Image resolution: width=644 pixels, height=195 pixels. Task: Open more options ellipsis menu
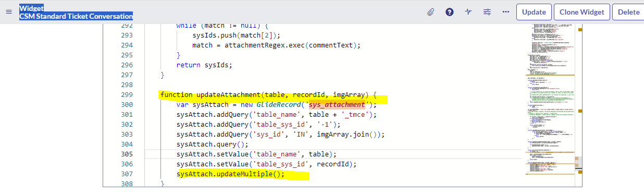[x=505, y=12]
